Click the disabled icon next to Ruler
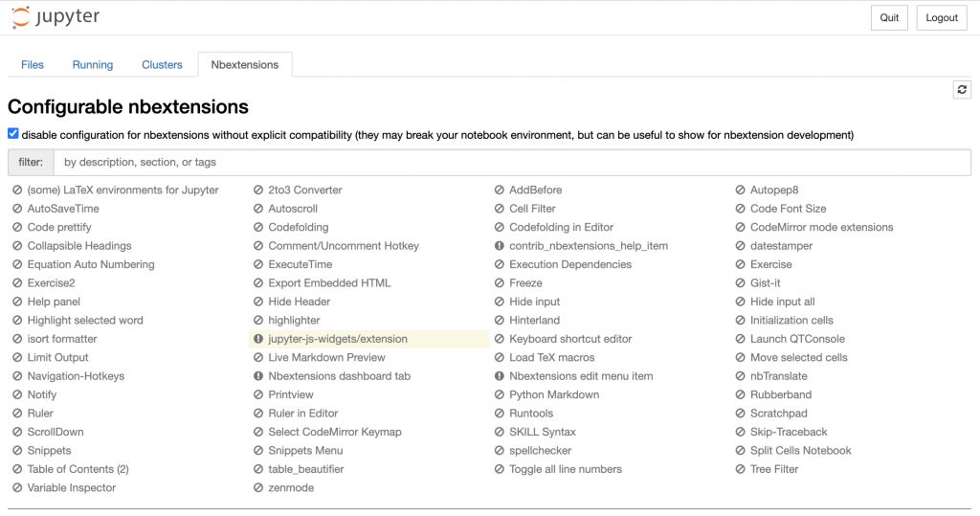This screenshot has height=516, width=980. [x=17, y=414]
